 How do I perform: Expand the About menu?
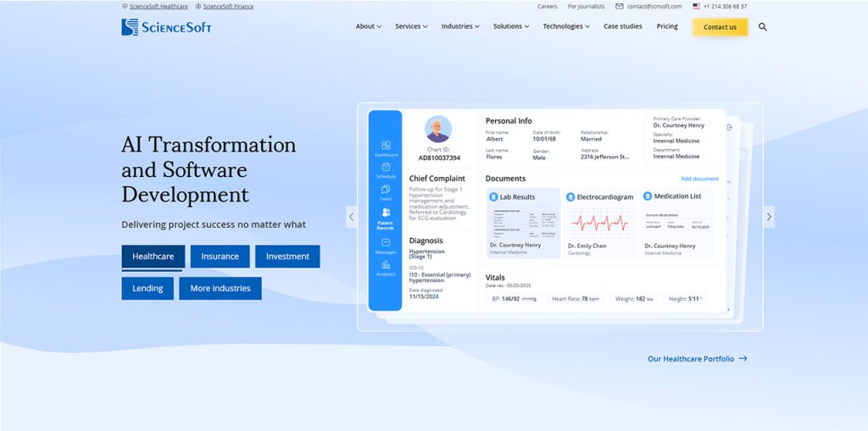369,26
